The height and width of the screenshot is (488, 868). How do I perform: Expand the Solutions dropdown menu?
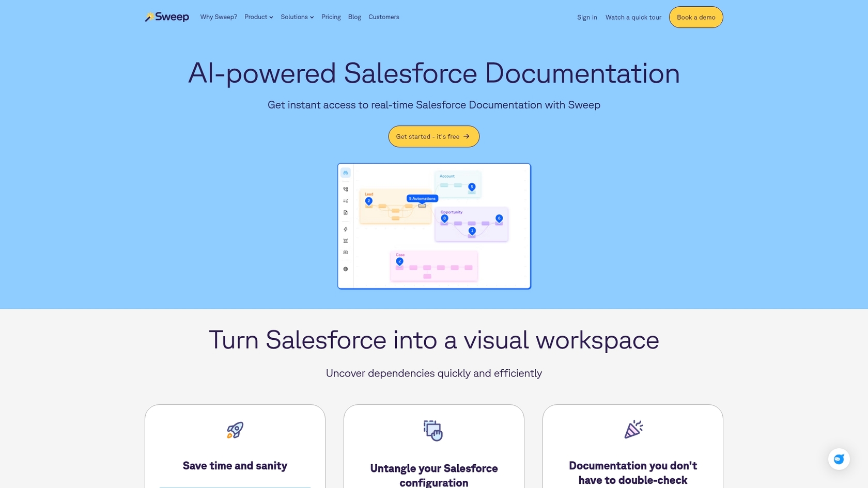pyautogui.click(x=297, y=17)
